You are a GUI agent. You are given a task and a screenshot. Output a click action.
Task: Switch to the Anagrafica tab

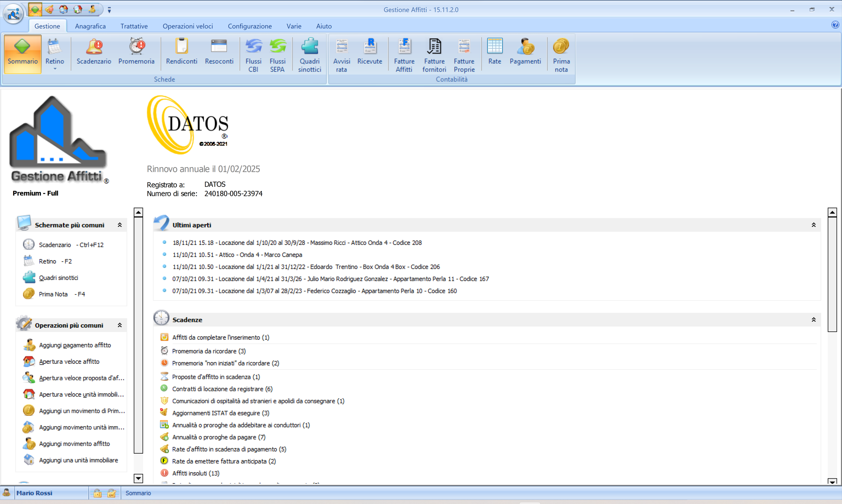90,26
